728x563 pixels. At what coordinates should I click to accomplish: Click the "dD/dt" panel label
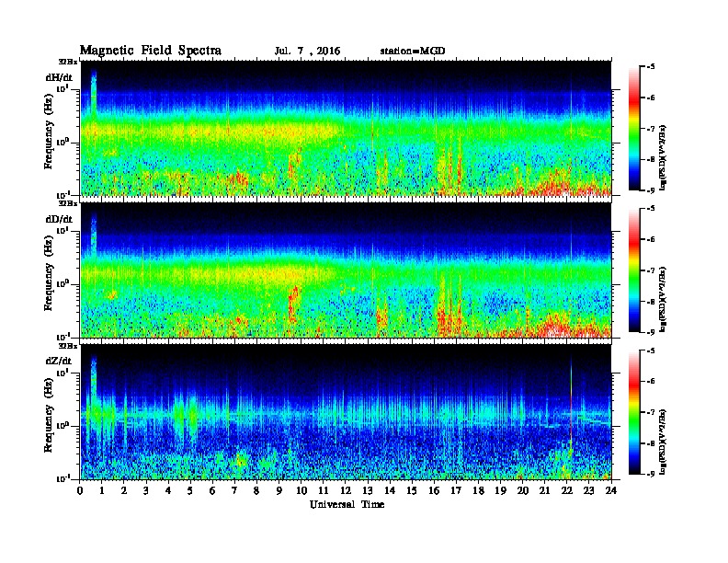(59, 219)
